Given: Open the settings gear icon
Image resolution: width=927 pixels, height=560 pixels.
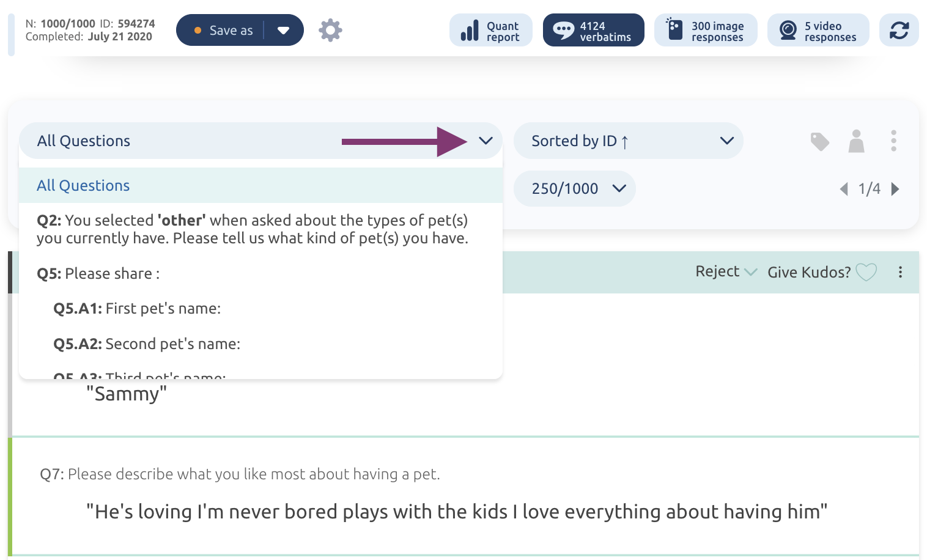Looking at the screenshot, I should coord(330,30).
